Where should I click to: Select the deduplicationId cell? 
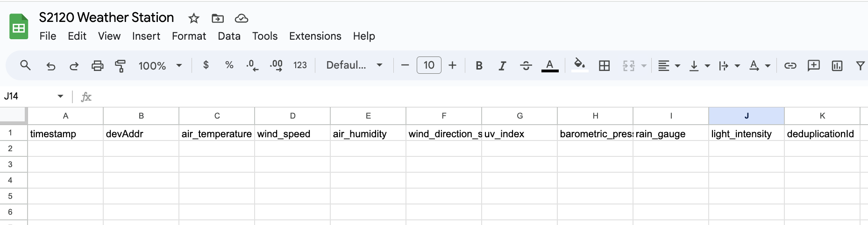click(x=822, y=133)
